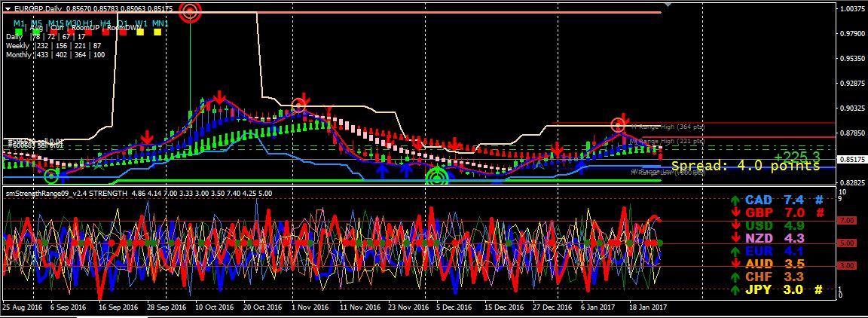Select the red target circle near 1 Nov 2016
The height and width of the screenshot is (318, 868).
[x=299, y=105]
